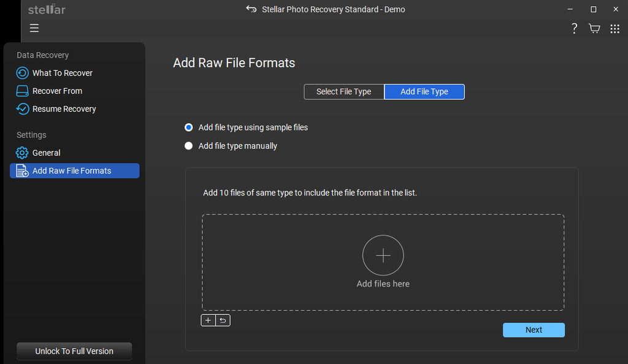
Task: Click the circular plus Add files icon
Action: point(383,255)
